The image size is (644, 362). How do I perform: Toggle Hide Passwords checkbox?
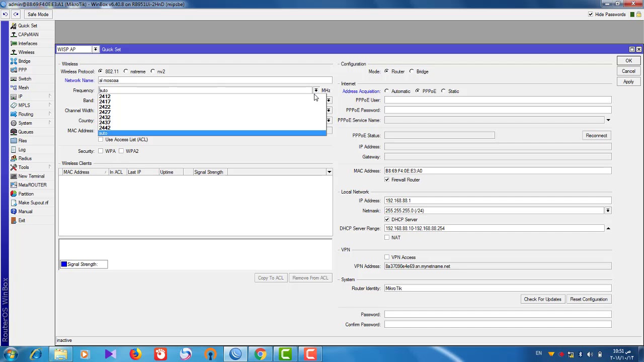[x=591, y=14]
